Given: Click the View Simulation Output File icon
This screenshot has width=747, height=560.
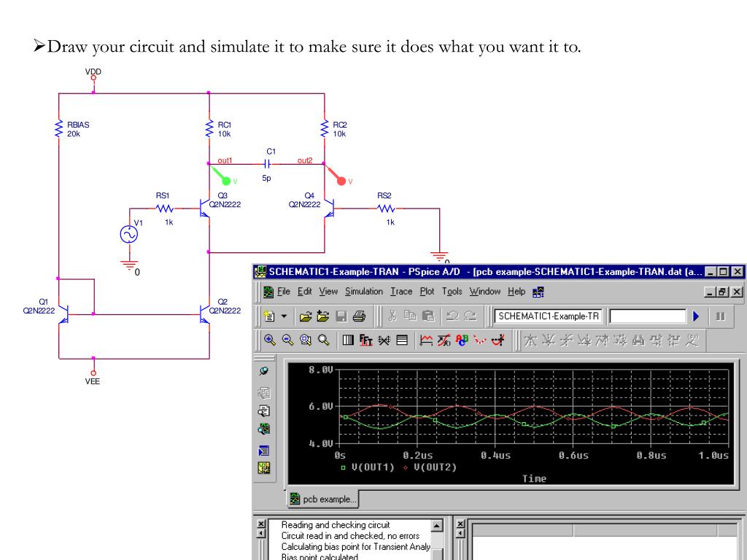Looking at the screenshot, I should pyautogui.click(x=264, y=411).
